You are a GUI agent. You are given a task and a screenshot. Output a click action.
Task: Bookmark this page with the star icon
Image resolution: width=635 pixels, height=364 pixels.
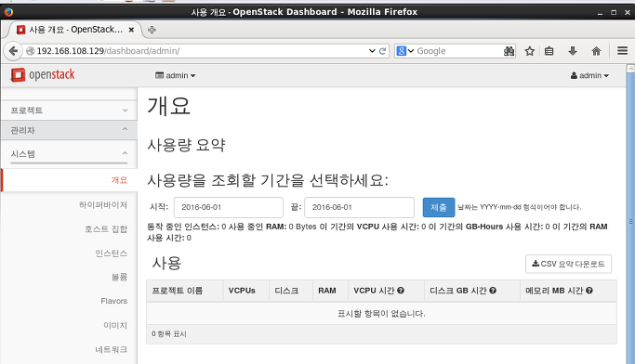tap(529, 51)
